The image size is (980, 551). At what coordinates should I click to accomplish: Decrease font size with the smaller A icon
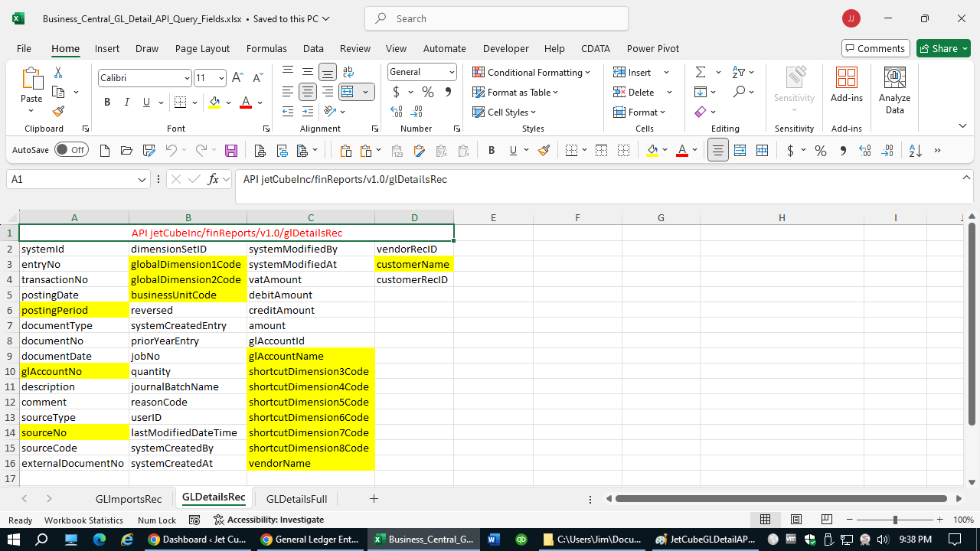(258, 78)
